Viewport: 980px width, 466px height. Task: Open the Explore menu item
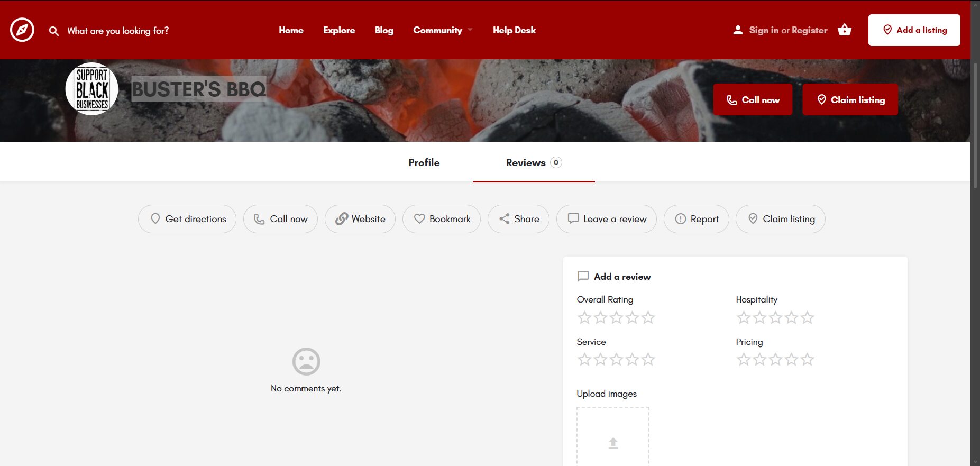[x=339, y=30]
